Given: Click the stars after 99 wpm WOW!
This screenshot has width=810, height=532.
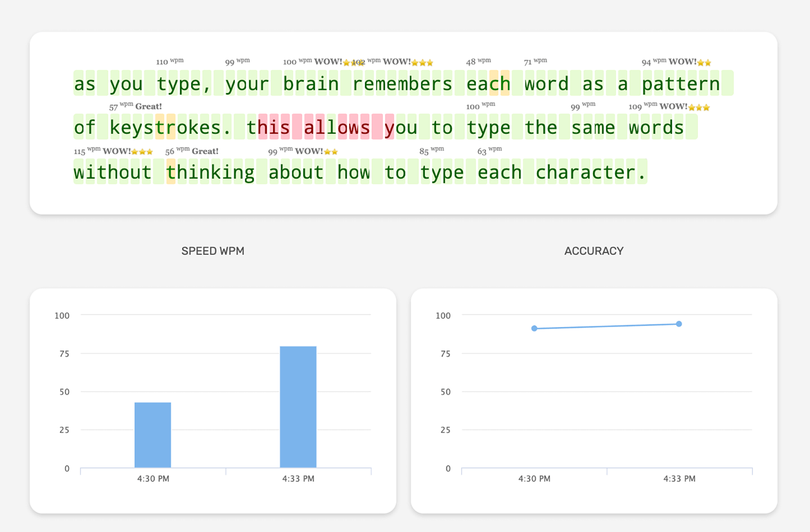Looking at the screenshot, I should [x=331, y=152].
